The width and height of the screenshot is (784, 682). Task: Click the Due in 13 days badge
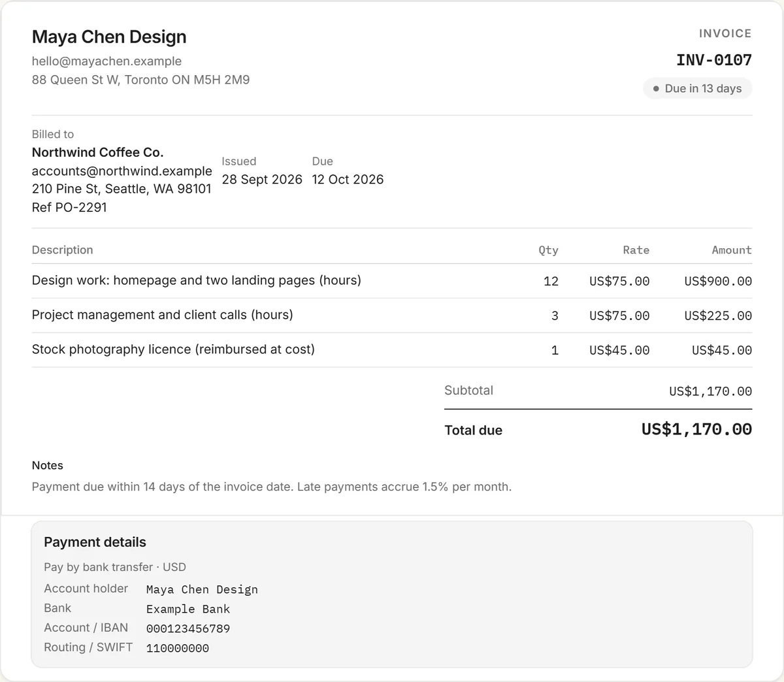697,89
